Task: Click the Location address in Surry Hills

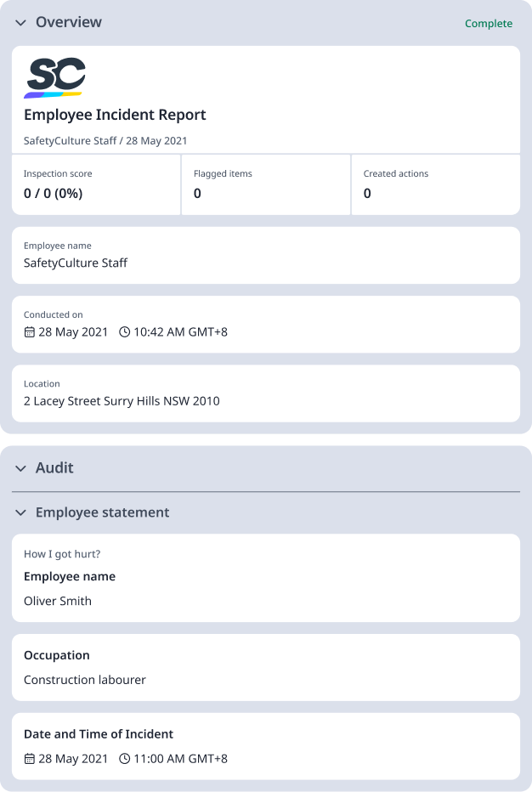Action: (x=122, y=400)
